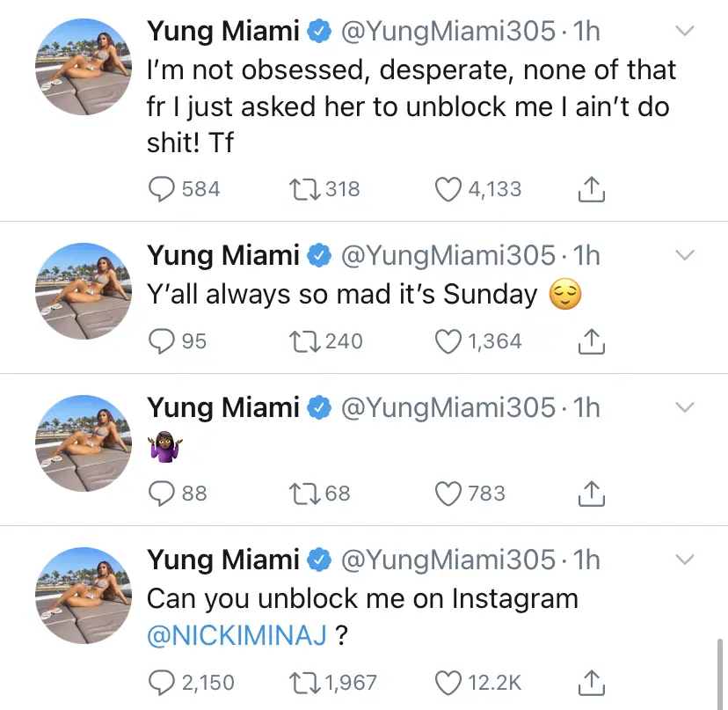Open @YungMiami305 handle on the first tweet
This screenshot has height=710, width=728.
point(448,33)
